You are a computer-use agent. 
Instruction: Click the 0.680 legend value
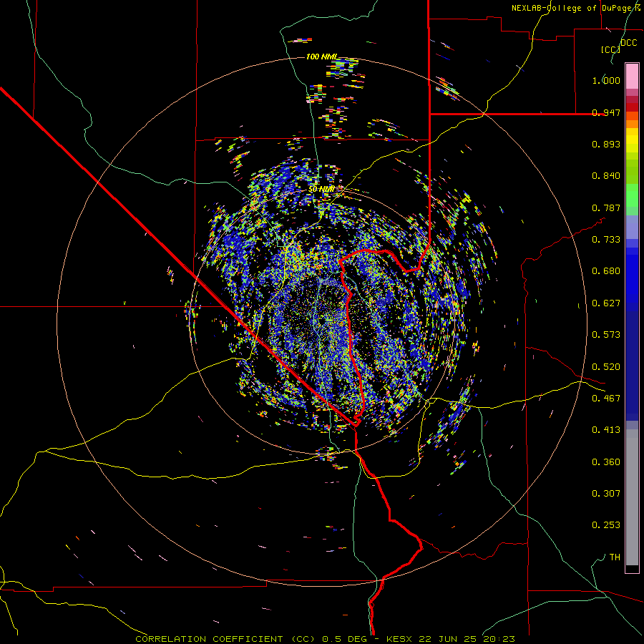point(606,271)
